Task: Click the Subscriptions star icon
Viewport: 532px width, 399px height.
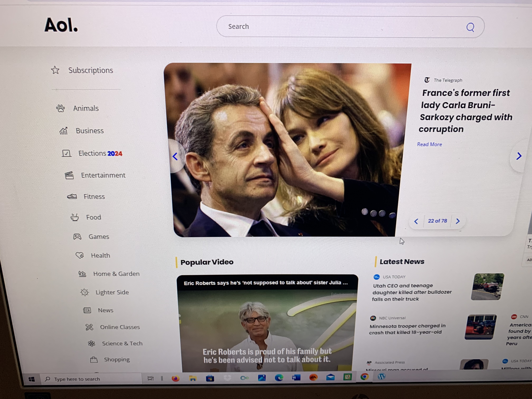Action: pyautogui.click(x=55, y=70)
